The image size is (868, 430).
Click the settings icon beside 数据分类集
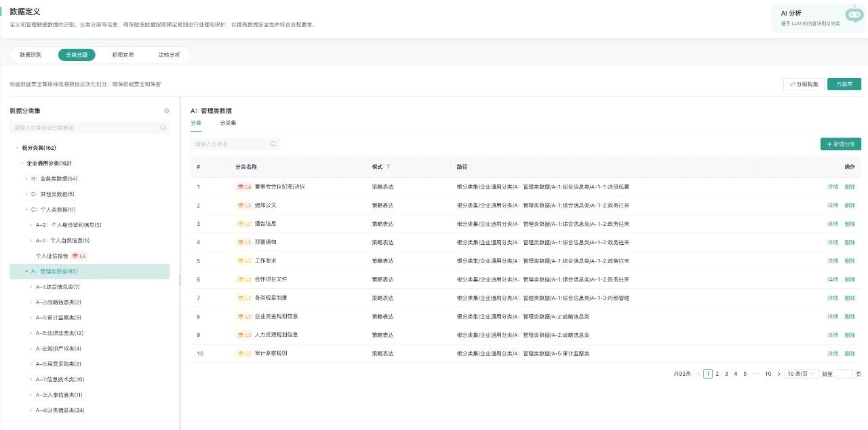pyautogui.click(x=167, y=111)
